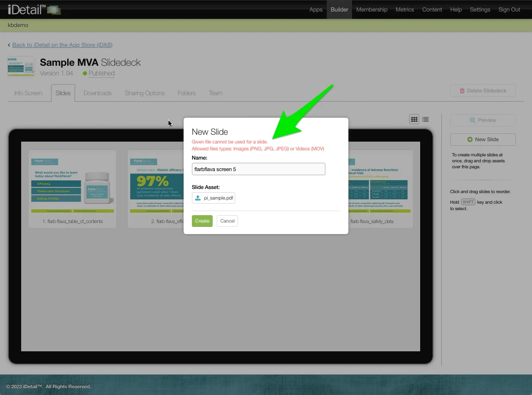Screen dimensions: 532x395
Task: Open the Folders tab
Action: pyautogui.click(x=186, y=93)
